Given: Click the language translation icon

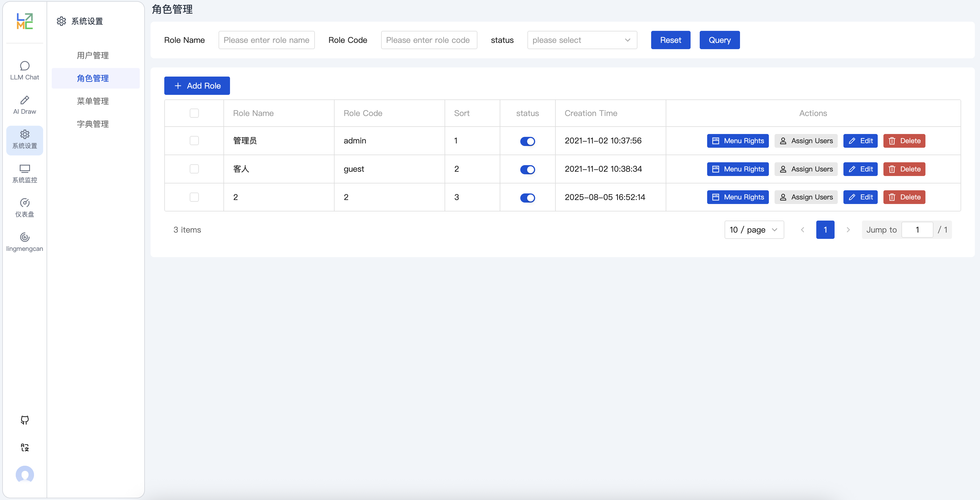Looking at the screenshot, I should pos(25,447).
